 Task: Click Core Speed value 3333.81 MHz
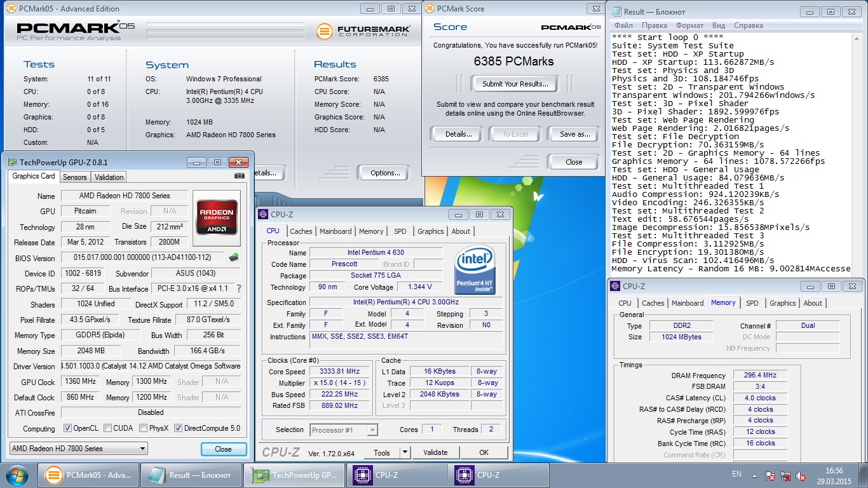(x=340, y=372)
